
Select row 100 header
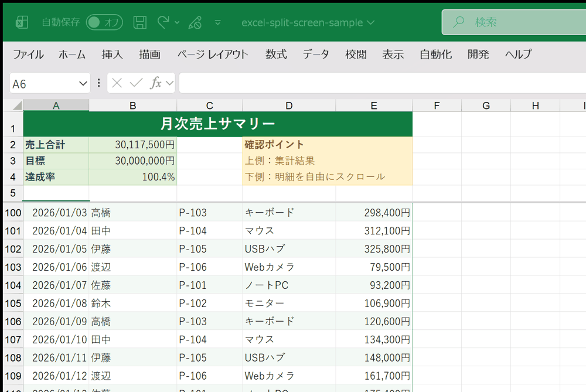click(13, 213)
